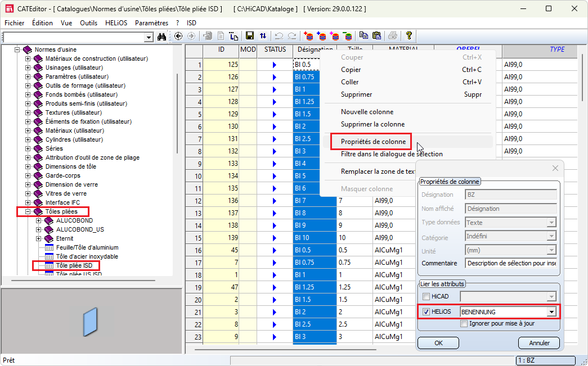The height and width of the screenshot is (366, 588).
Task: Click the binoculars search icon
Action: tap(162, 37)
